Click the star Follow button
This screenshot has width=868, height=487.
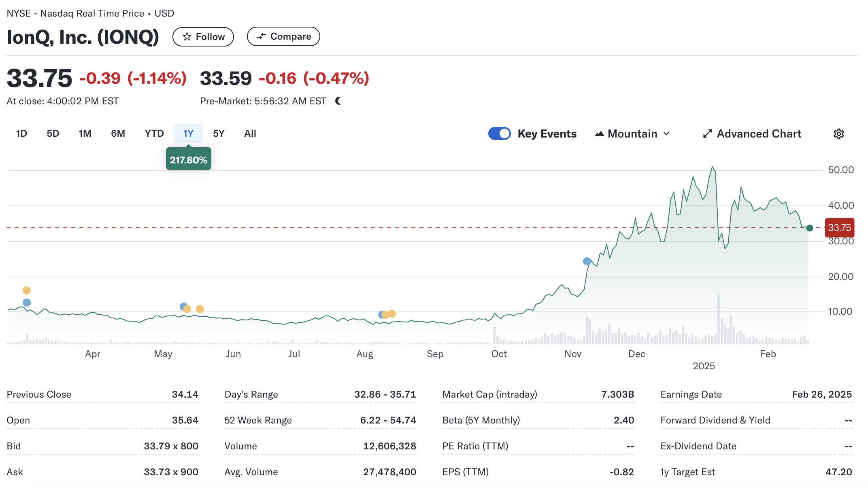(203, 37)
